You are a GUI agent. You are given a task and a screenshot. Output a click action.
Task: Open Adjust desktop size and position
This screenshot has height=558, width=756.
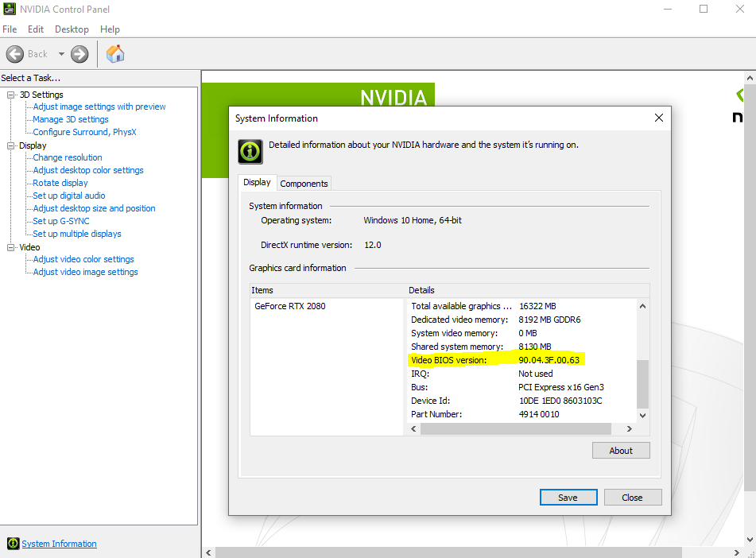click(x=94, y=208)
